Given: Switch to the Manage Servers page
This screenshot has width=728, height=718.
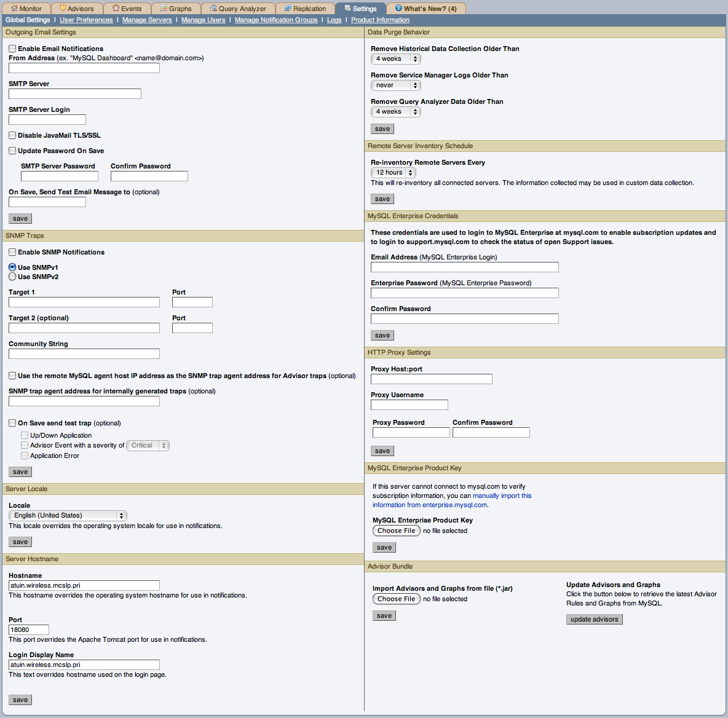Looking at the screenshot, I should 148,20.
